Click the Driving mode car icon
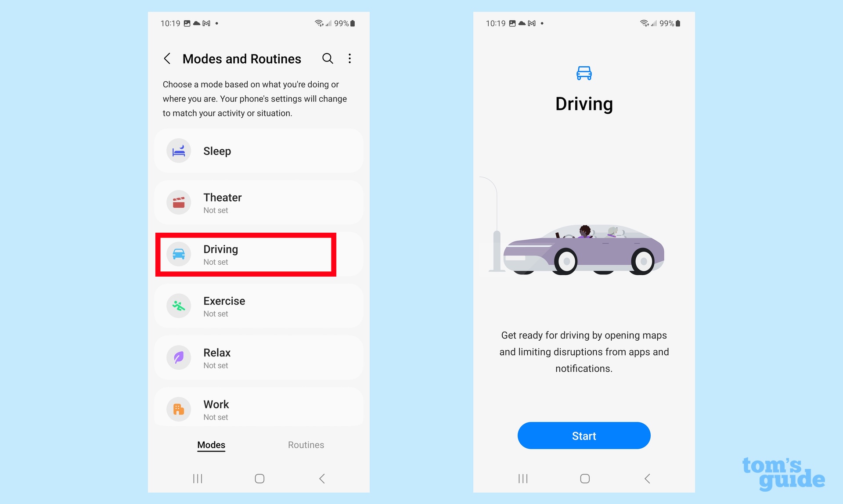The height and width of the screenshot is (504, 843). pos(178,254)
